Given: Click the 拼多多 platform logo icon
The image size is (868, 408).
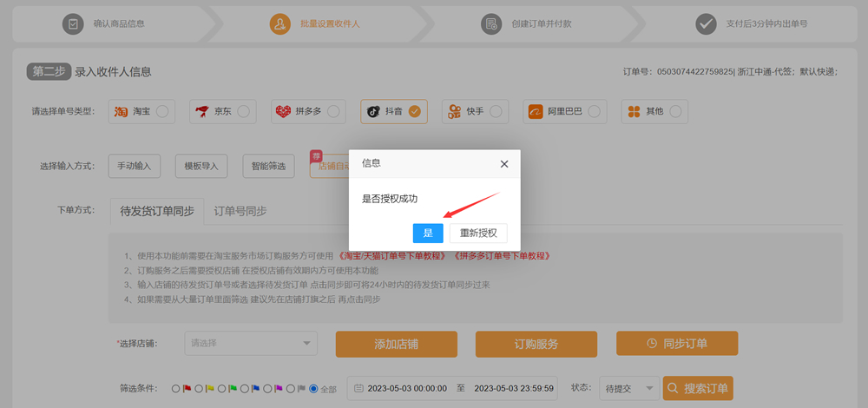Looking at the screenshot, I should click(x=283, y=111).
